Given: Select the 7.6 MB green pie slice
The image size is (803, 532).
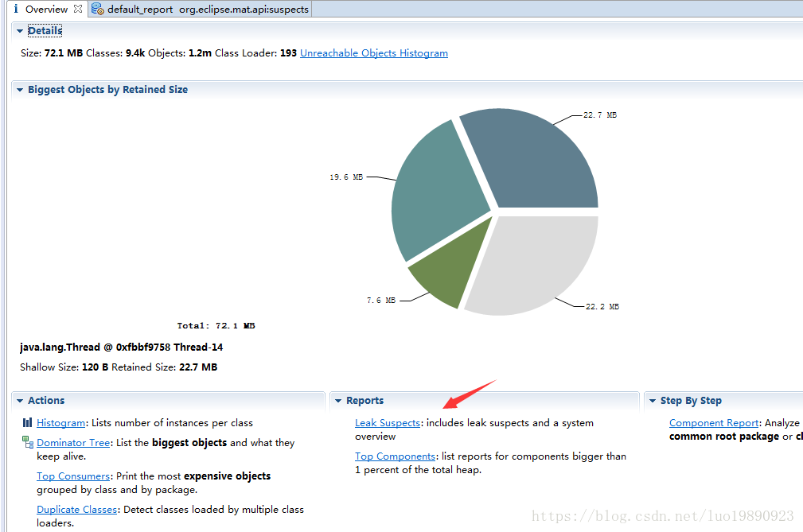Looking at the screenshot, I should tap(450, 266).
